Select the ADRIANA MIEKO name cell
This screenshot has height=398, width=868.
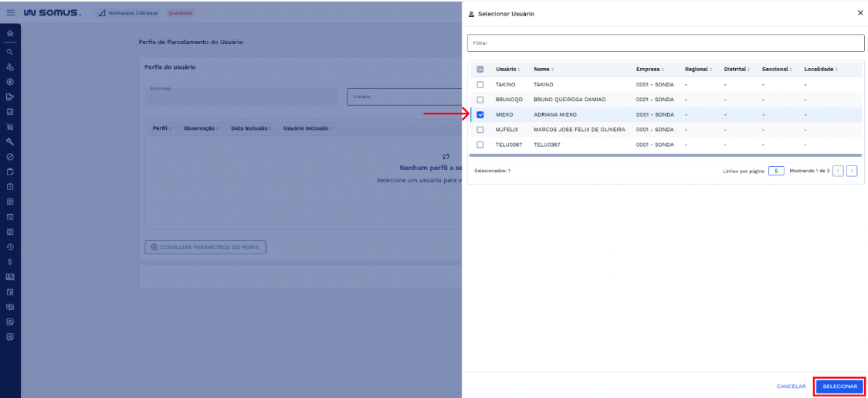point(555,114)
